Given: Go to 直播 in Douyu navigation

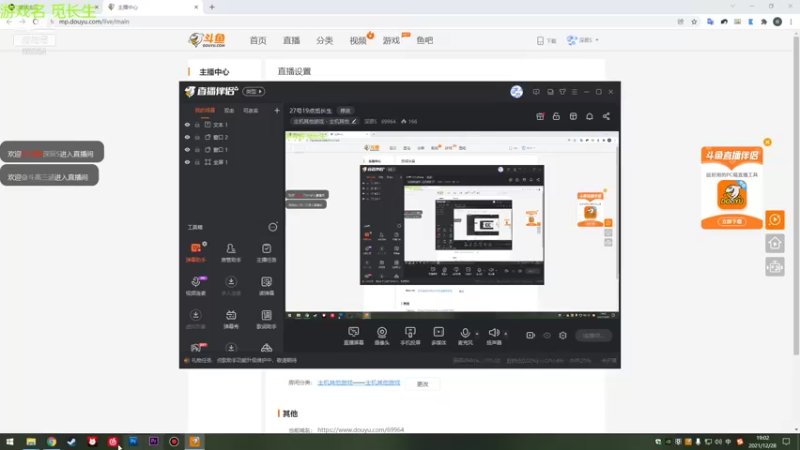Looking at the screenshot, I should [x=291, y=40].
